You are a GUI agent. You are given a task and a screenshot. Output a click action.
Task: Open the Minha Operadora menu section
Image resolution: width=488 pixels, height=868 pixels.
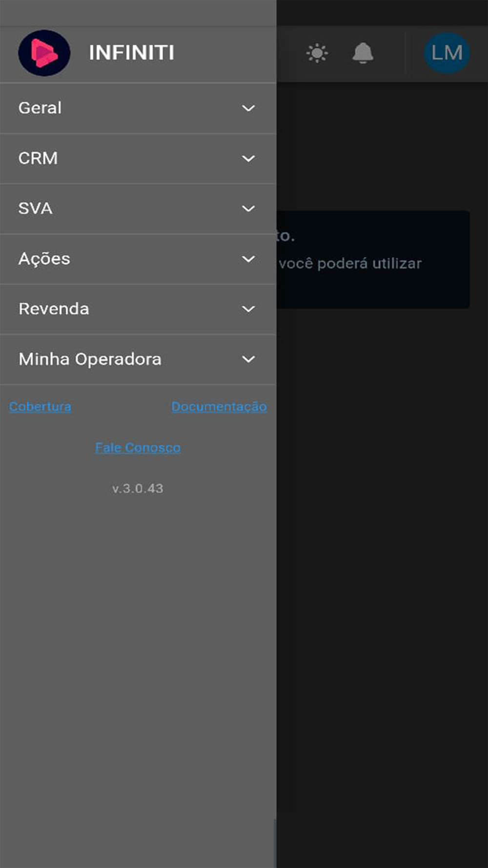pyautogui.click(x=90, y=359)
